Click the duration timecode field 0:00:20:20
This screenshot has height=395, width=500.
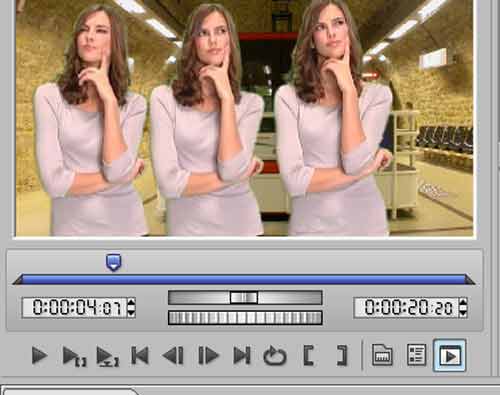(407, 307)
